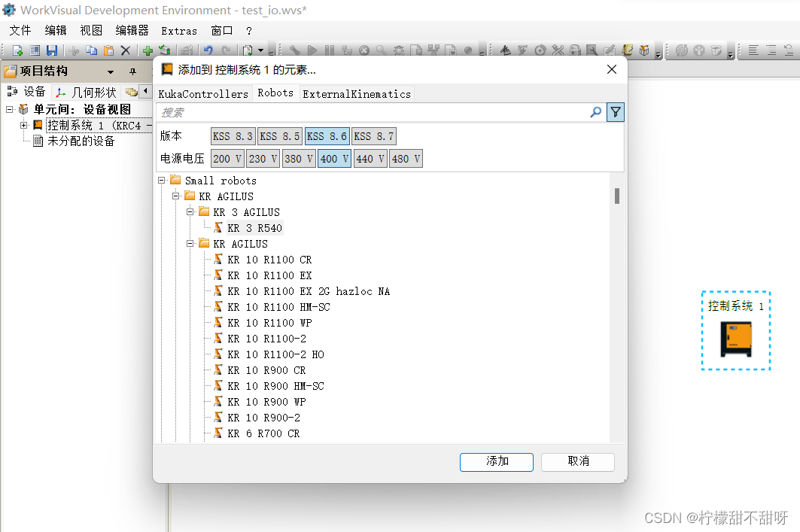The height and width of the screenshot is (532, 800).
Task: Collapse the top-level KR AGILUS folder
Action: (175, 196)
